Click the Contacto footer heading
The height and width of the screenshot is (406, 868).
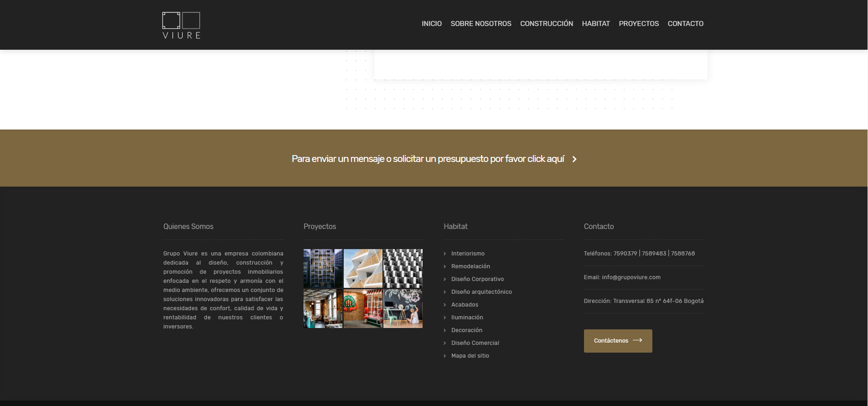(599, 226)
